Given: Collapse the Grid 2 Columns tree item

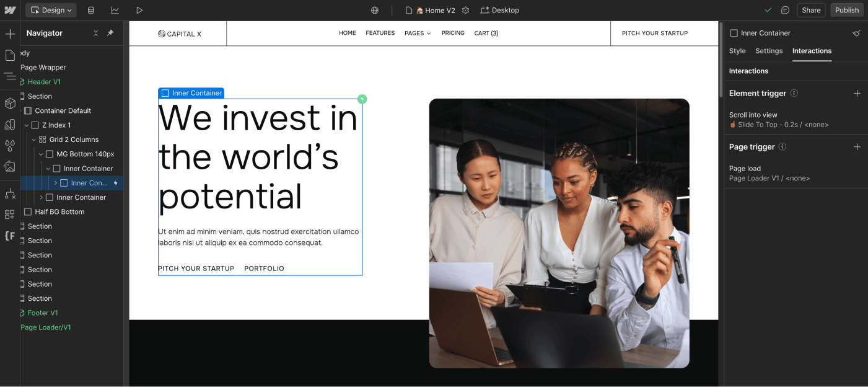Looking at the screenshot, I should point(34,139).
